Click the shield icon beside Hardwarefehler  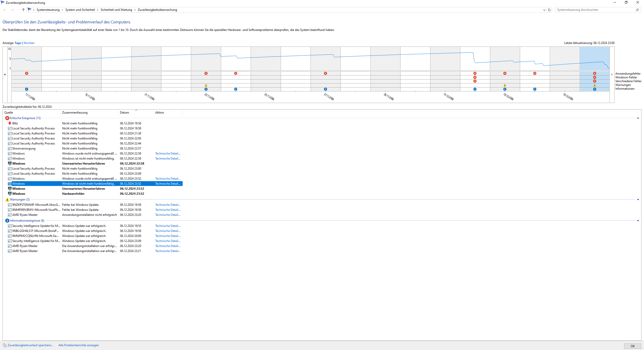pos(10,193)
